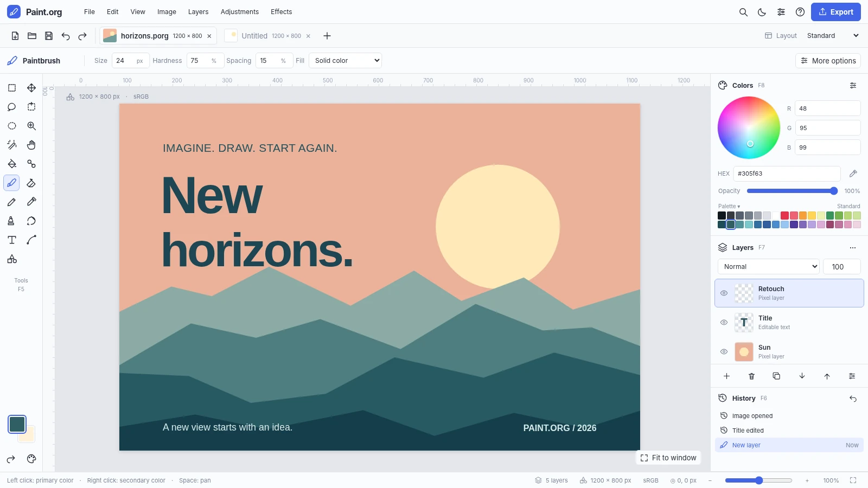Pick the red palette swatch
Image resolution: width=868 pixels, height=488 pixels.
click(x=784, y=216)
